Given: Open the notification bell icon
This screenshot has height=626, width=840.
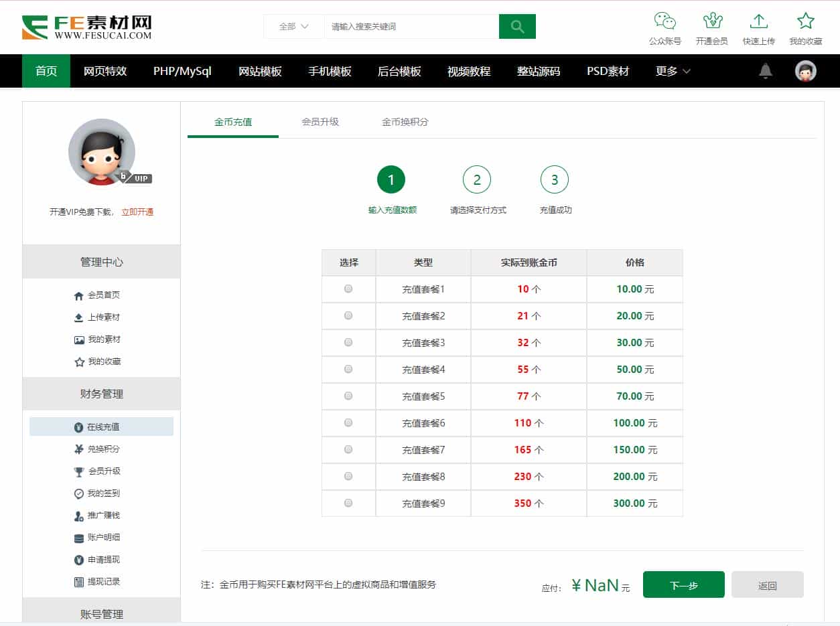Looking at the screenshot, I should pos(766,71).
